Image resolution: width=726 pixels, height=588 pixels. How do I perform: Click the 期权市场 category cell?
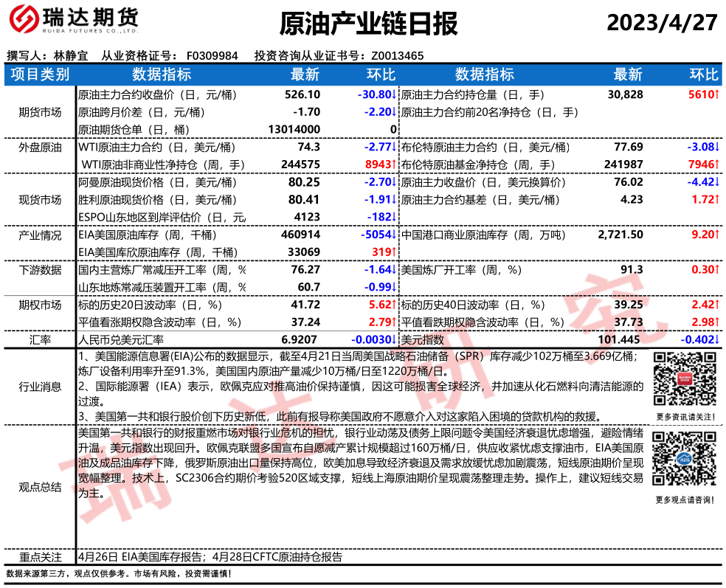click(x=40, y=304)
